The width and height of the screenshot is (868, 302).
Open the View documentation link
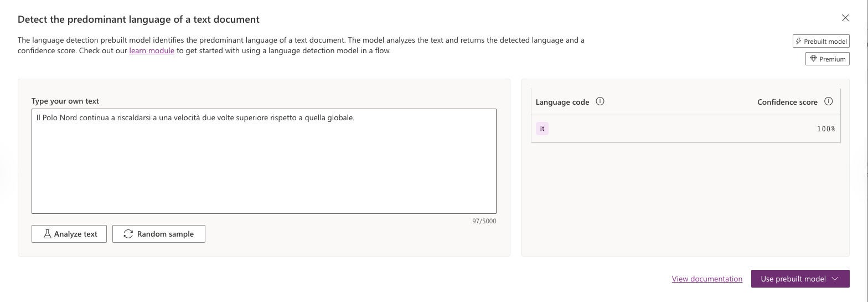tap(707, 279)
